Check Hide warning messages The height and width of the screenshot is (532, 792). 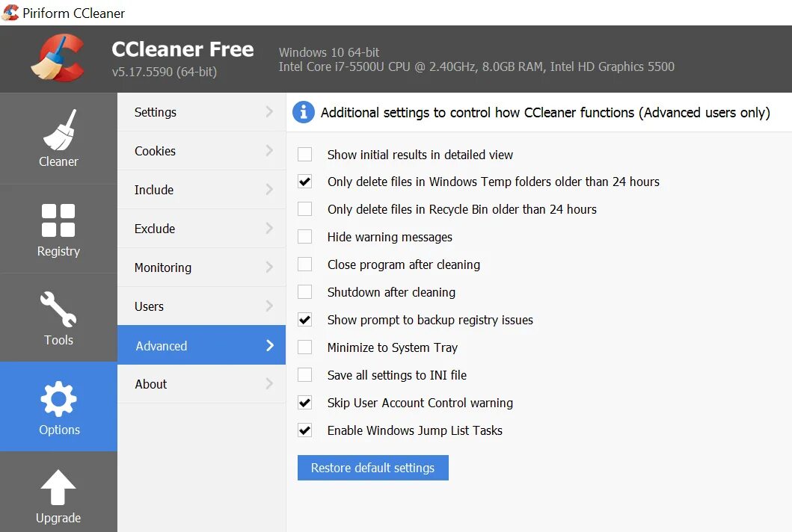click(x=304, y=237)
